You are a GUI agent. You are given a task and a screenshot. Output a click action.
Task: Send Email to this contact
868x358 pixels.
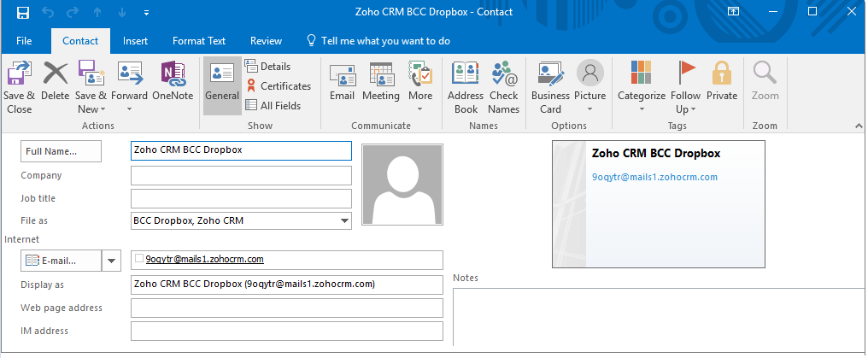coord(342,82)
